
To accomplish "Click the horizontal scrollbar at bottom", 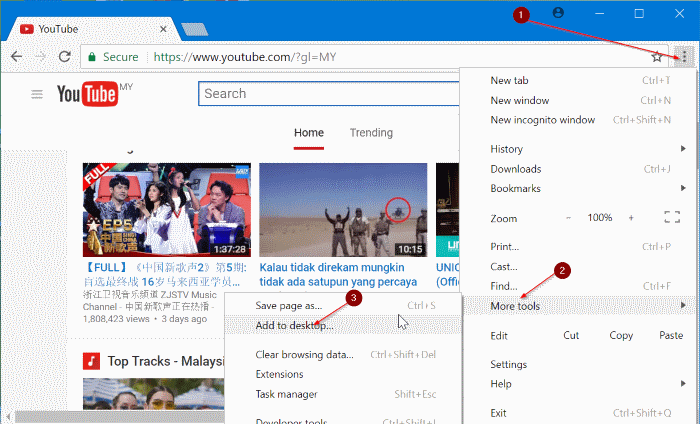I will click(120, 417).
